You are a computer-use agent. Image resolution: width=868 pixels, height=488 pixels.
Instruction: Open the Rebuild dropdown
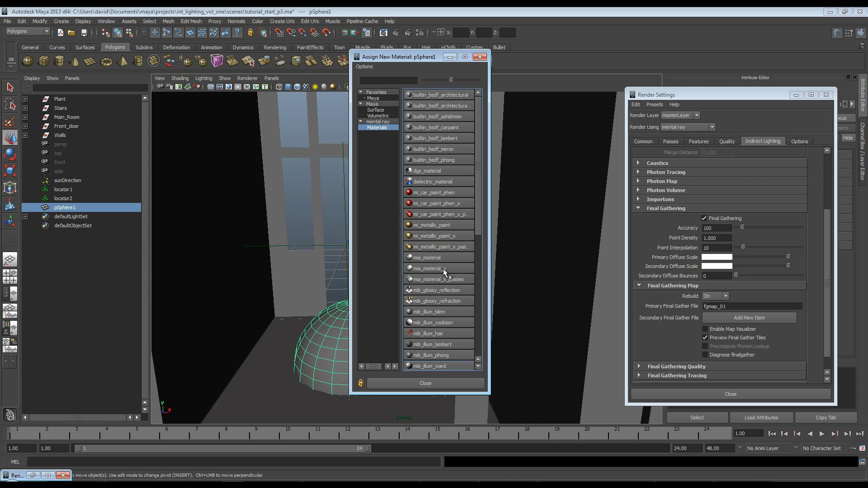(x=715, y=296)
